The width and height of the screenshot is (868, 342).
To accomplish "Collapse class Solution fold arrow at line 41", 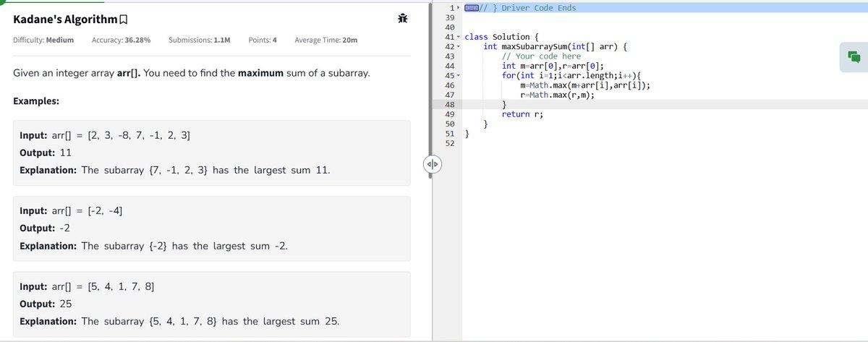I will pyautogui.click(x=459, y=36).
